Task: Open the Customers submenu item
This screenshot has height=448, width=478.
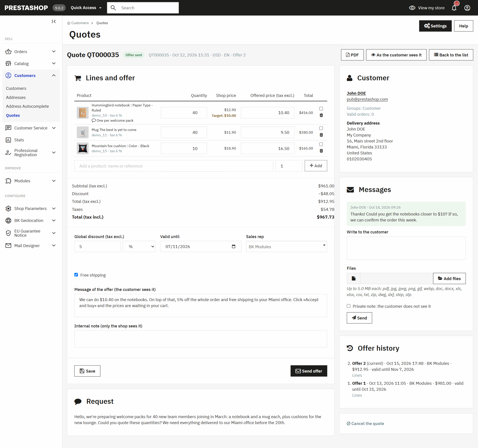Action: click(16, 88)
